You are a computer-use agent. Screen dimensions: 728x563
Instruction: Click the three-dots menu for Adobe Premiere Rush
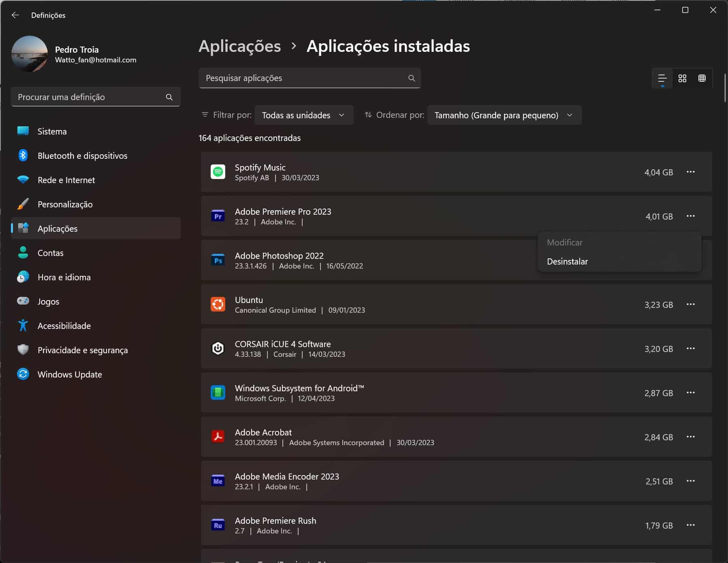click(690, 525)
